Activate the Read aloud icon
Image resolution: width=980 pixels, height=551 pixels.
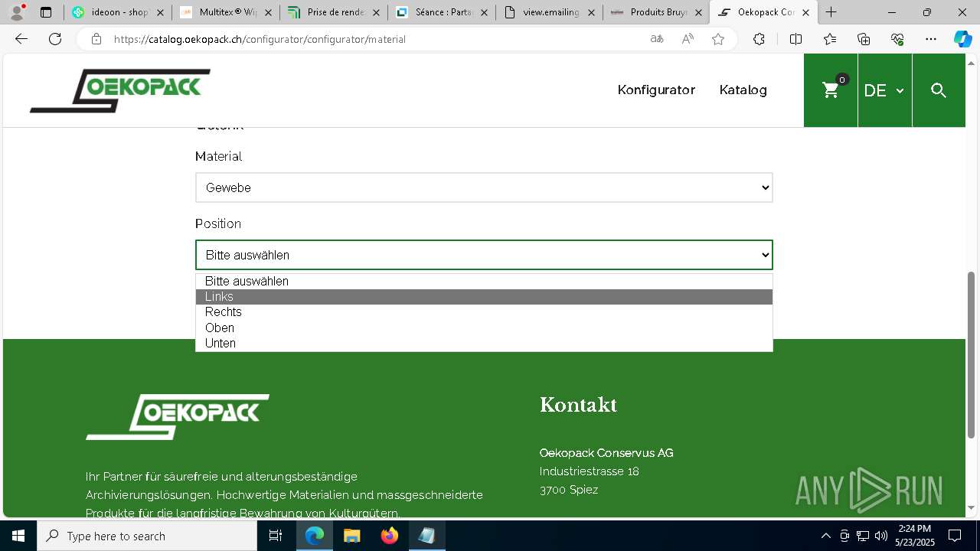tap(688, 39)
